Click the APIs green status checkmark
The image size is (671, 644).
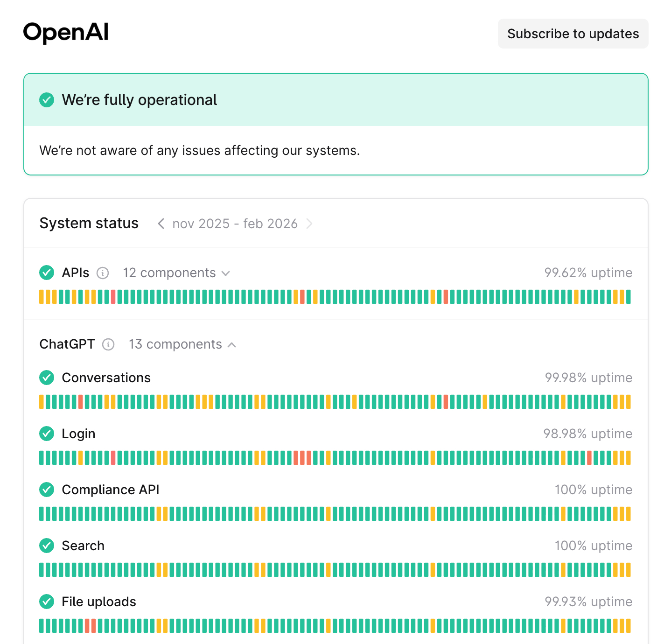(47, 273)
